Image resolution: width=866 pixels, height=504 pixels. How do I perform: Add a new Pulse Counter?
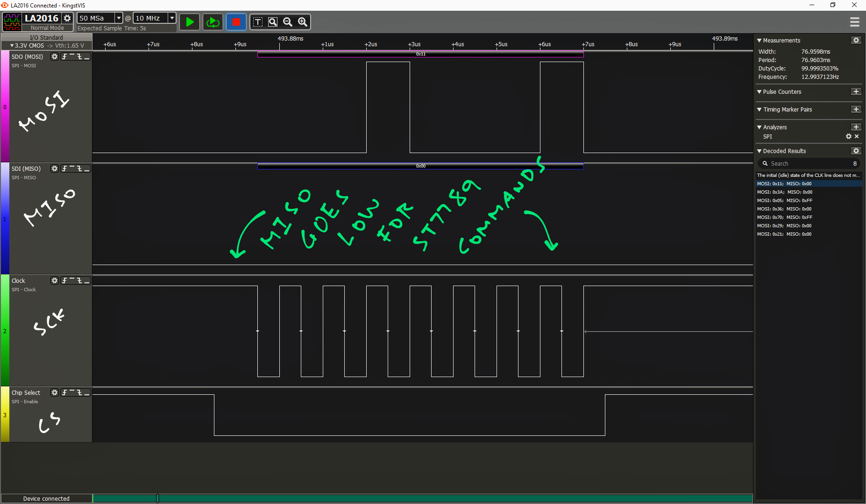tap(856, 91)
